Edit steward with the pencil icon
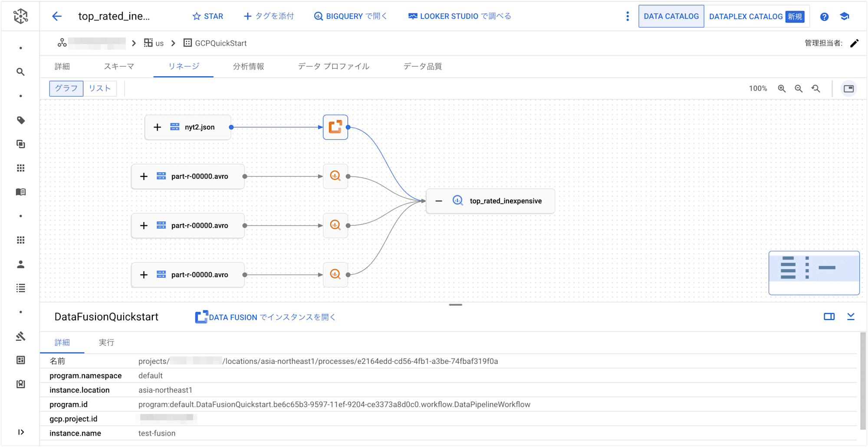The image size is (868, 447). (x=854, y=43)
